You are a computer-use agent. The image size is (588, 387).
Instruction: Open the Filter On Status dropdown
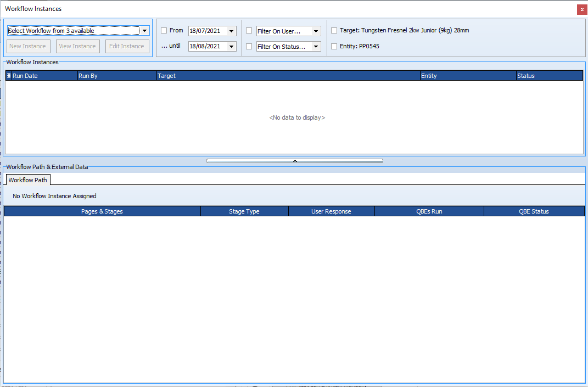[x=315, y=46]
